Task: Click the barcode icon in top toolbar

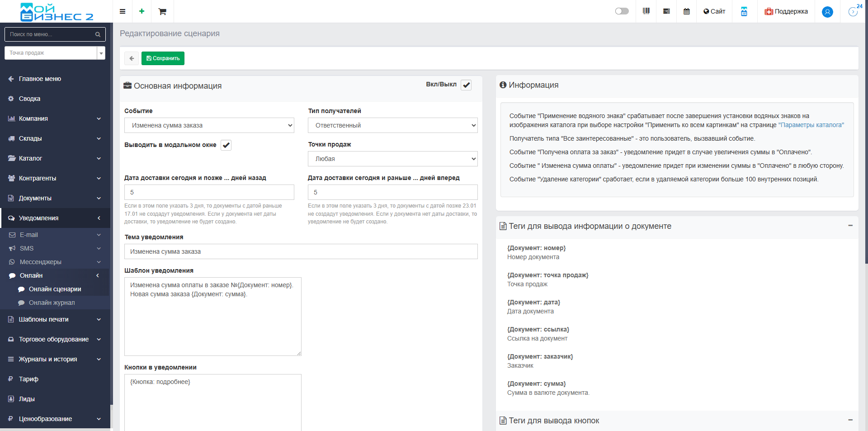Action: pyautogui.click(x=646, y=11)
